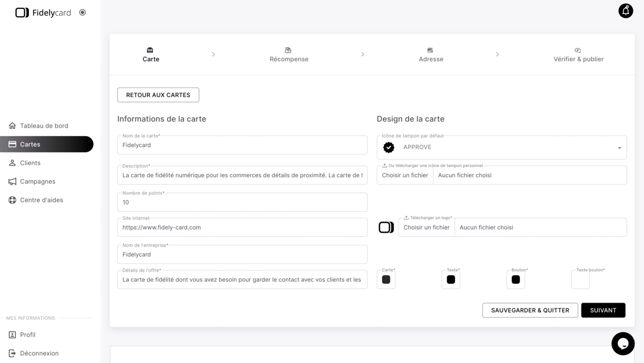The width and height of the screenshot is (644, 363).
Task: Click the Tableau de bord home icon
Action: [13, 126]
